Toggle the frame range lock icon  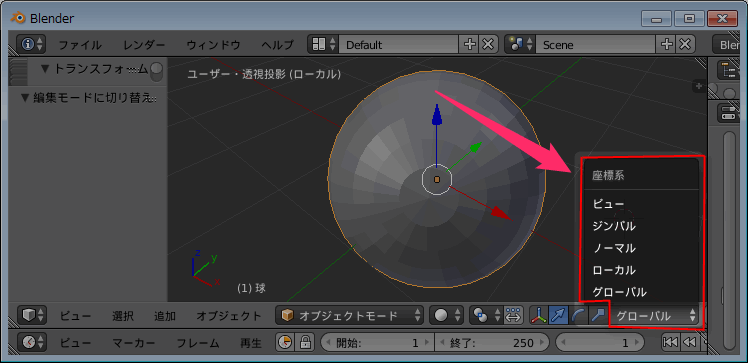pos(305,342)
